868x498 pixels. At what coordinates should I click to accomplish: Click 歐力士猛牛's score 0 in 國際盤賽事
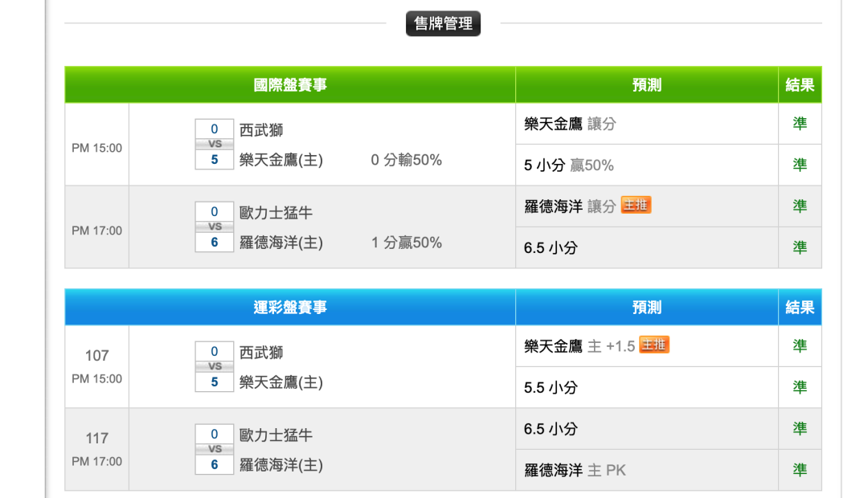point(215,212)
